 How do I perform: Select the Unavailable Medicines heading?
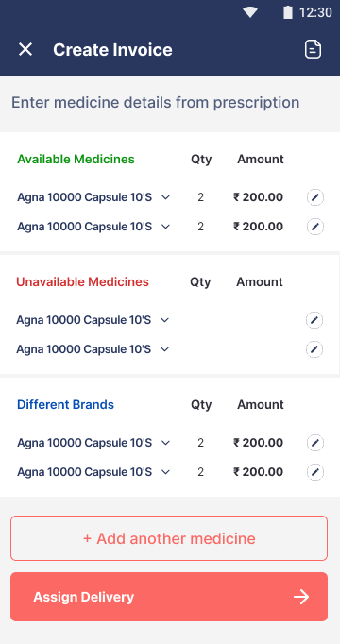coord(82,282)
